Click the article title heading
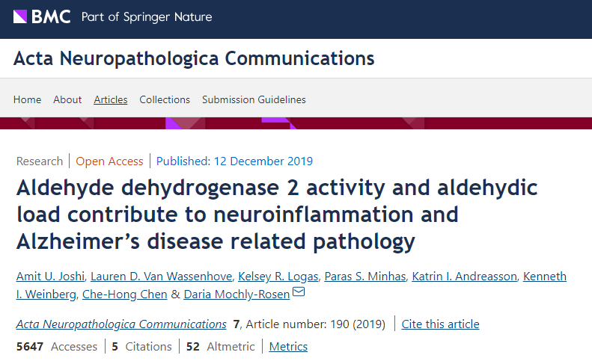 click(277, 215)
